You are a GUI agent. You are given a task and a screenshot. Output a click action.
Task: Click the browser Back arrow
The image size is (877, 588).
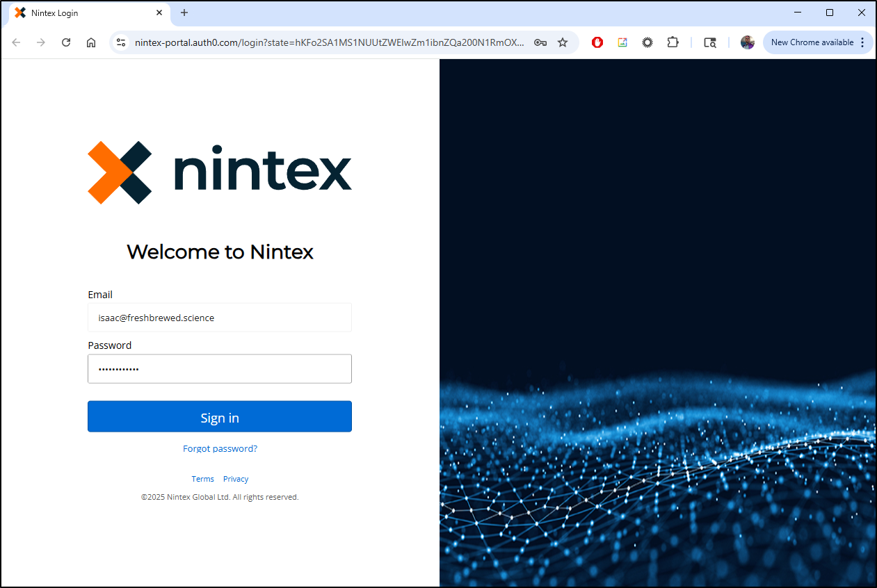point(16,42)
